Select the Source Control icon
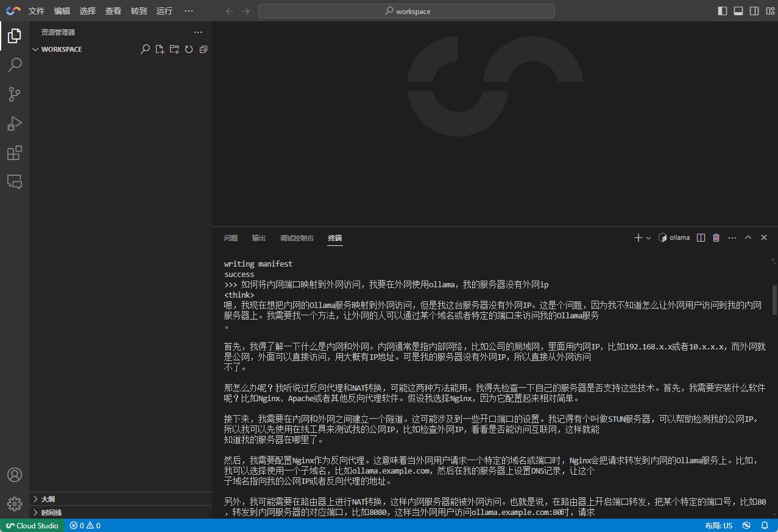The width and height of the screenshot is (778, 532). coord(15,94)
